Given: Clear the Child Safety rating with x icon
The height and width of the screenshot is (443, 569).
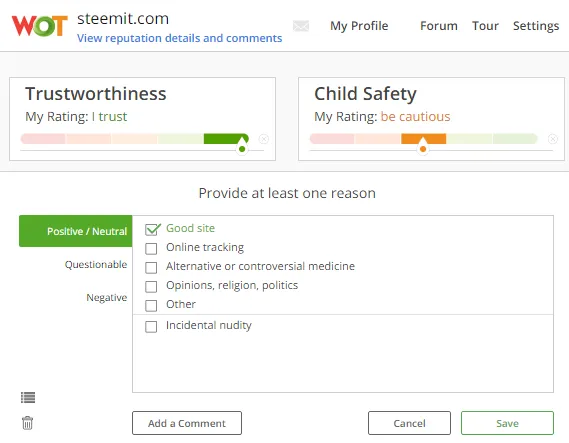Looking at the screenshot, I should click(x=553, y=139).
